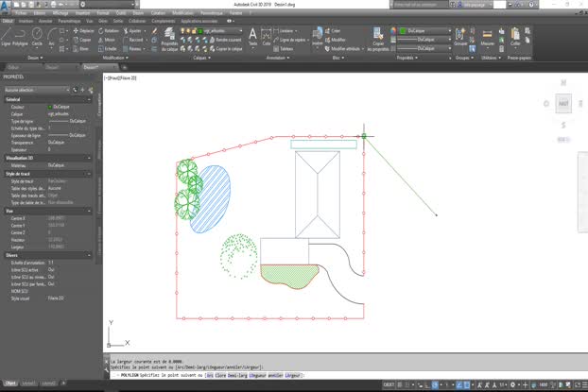Click Rendre courant layer button
This screenshot has height=392, width=588.
pos(225,40)
